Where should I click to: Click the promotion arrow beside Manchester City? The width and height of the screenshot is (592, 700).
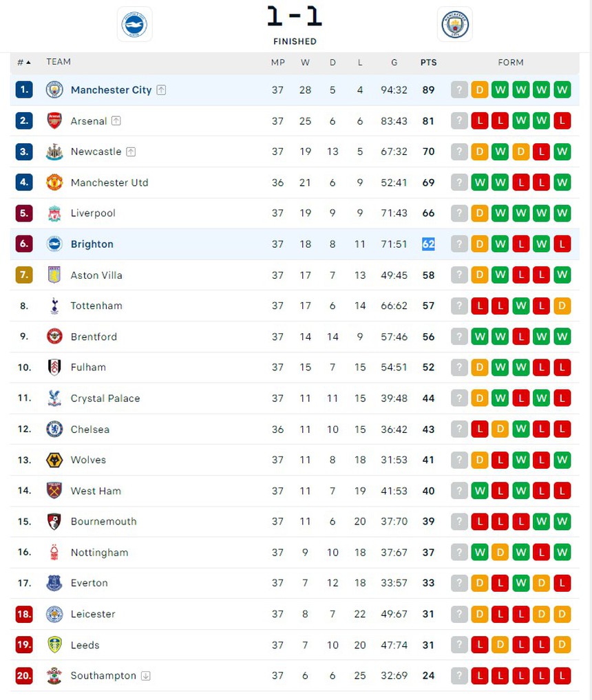(x=161, y=90)
